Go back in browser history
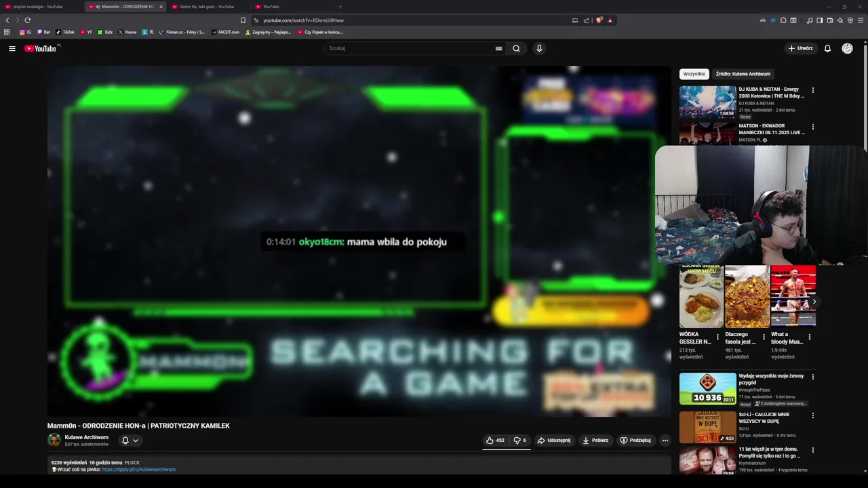The height and width of the screenshot is (488, 868). pyautogui.click(x=7, y=20)
